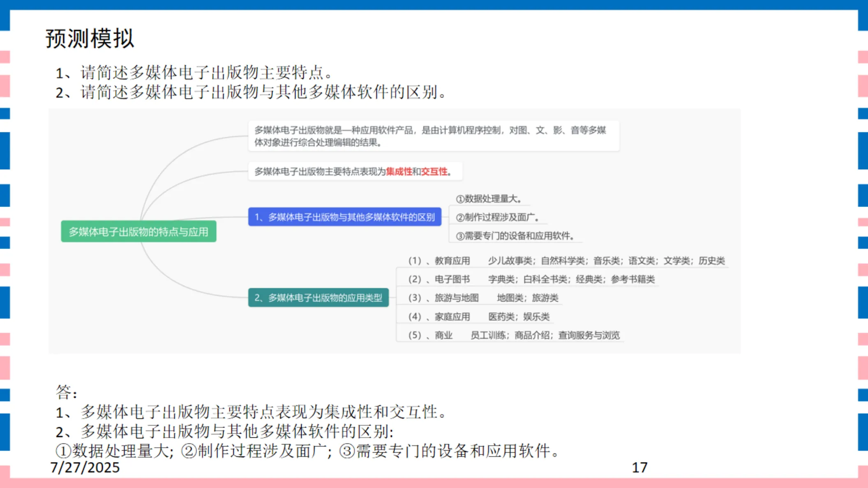Click the box mentioning 集成性和交互性
The height and width of the screenshot is (488, 868).
click(355, 171)
